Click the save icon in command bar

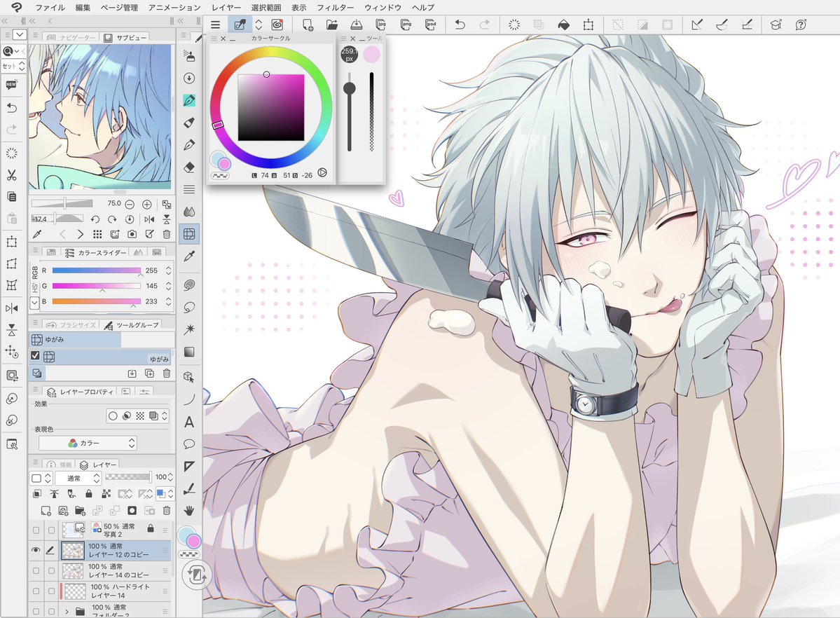click(x=357, y=25)
